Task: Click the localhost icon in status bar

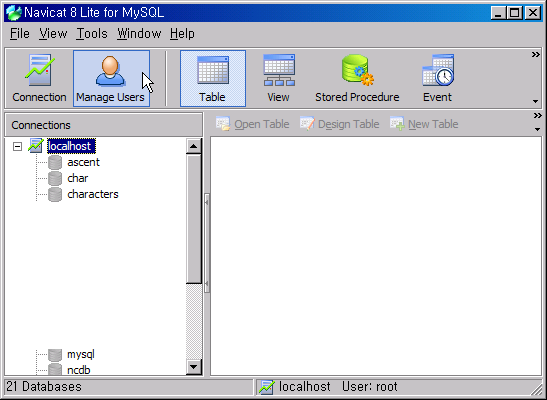Action: 267,387
